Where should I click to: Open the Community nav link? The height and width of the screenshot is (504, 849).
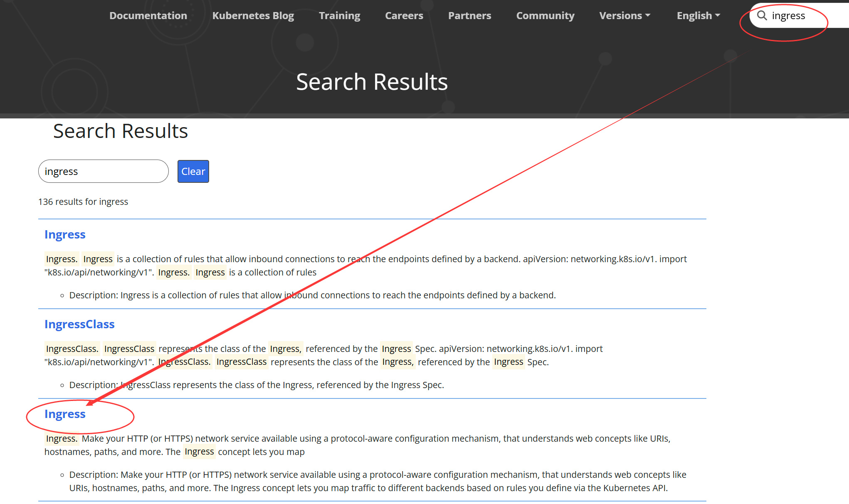coord(545,15)
